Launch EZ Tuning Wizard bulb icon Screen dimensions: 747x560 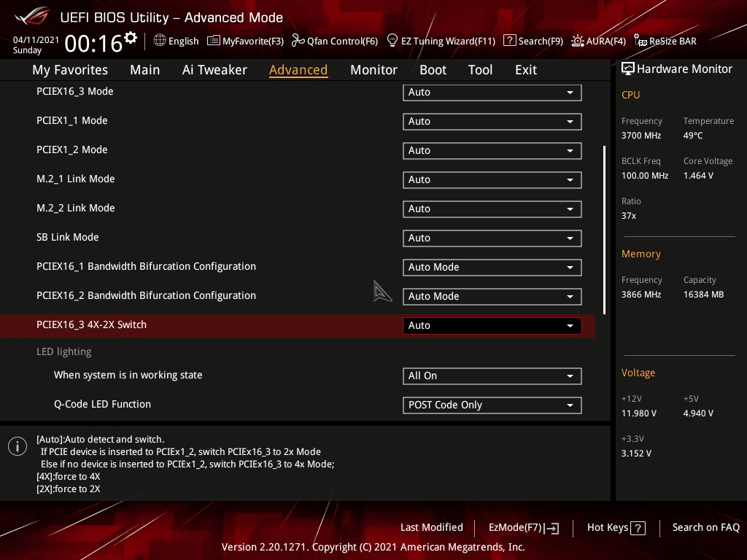(392, 41)
